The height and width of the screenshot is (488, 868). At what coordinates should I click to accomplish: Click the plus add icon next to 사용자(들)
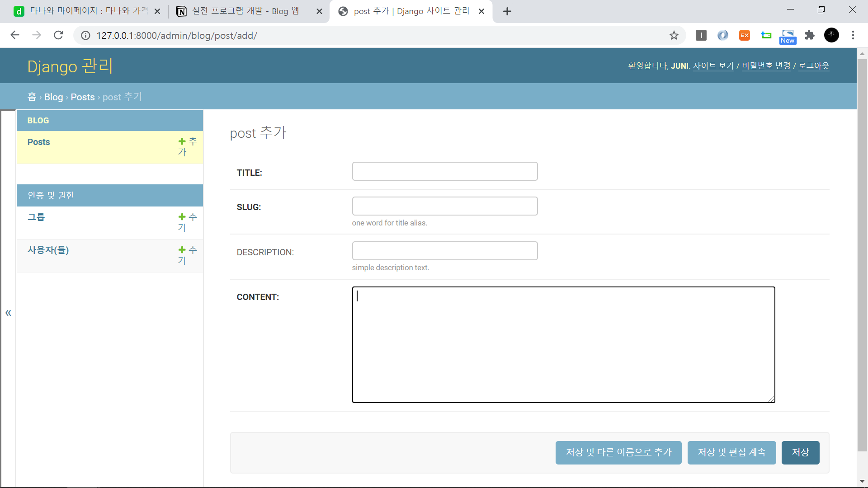(x=182, y=250)
